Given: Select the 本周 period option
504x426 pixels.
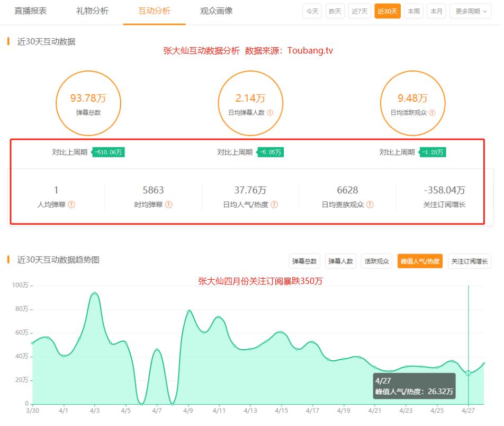Looking at the screenshot, I should [x=413, y=11].
